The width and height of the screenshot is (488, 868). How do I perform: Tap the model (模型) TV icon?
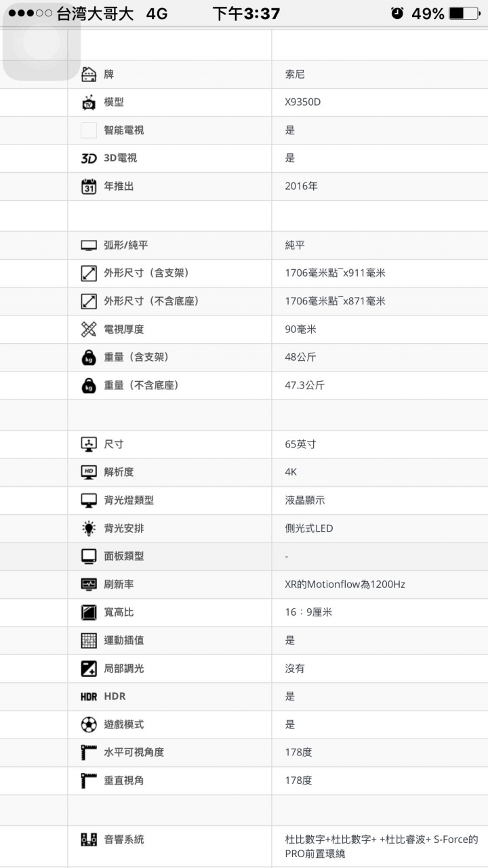point(89,102)
